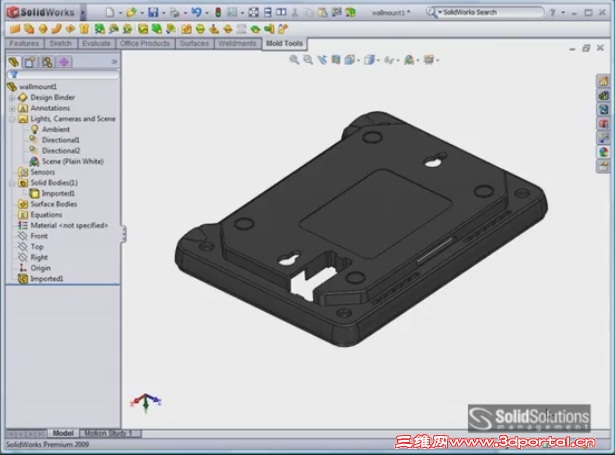Open Appearances color ball task pane icon
615x455 pixels.
click(x=603, y=151)
